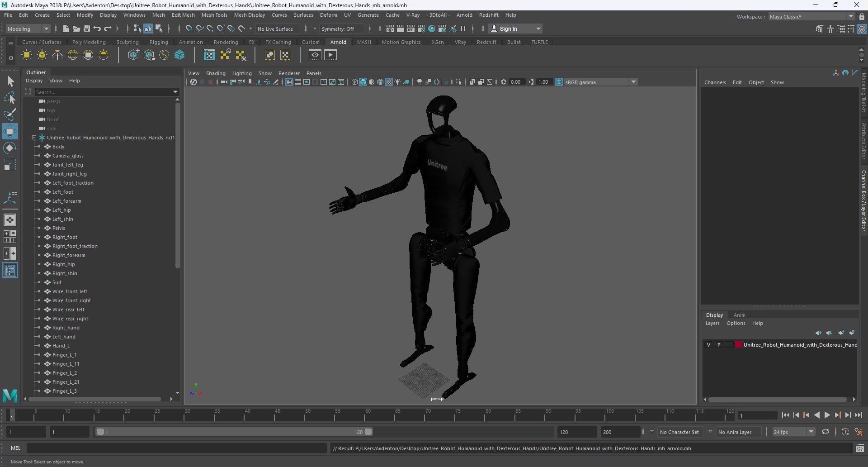Screen dimensions: 868x467
Task: Open viewport Lighting menu
Action: [242, 73]
